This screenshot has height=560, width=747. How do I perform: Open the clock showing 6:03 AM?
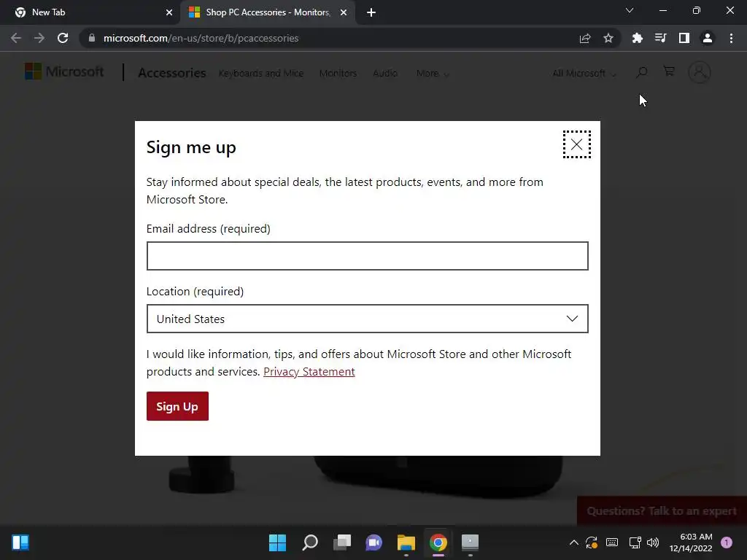pos(691,542)
